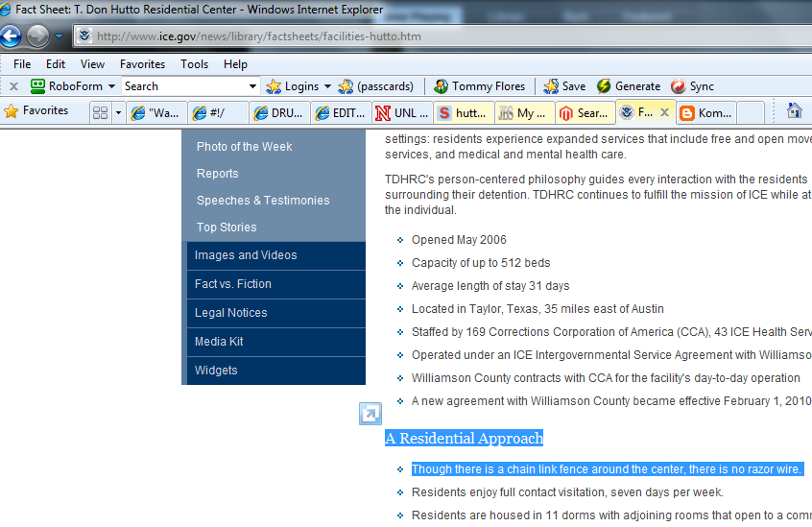Click the Home icon in command bar
This screenshot has height=527, width=812.
794,110
